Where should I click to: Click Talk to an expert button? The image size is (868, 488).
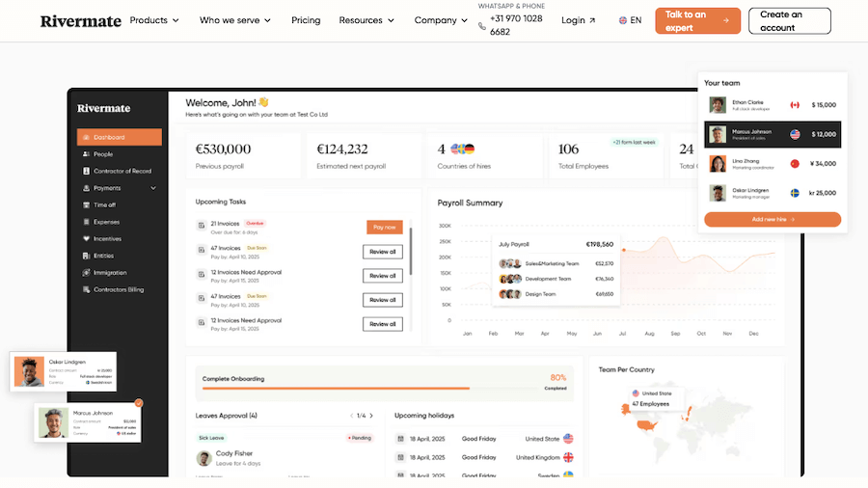click(x=697, y=21)
